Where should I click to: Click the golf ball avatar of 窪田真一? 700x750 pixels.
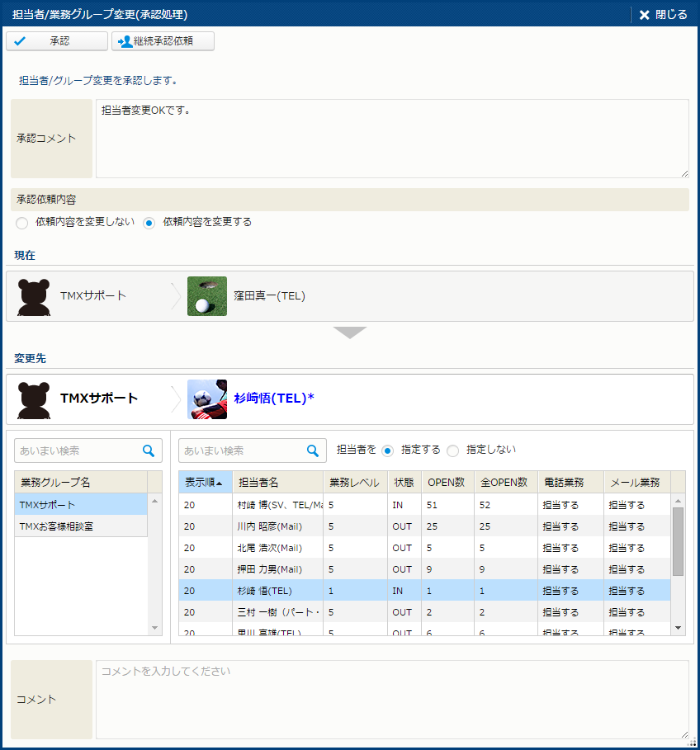click(207, 296)
